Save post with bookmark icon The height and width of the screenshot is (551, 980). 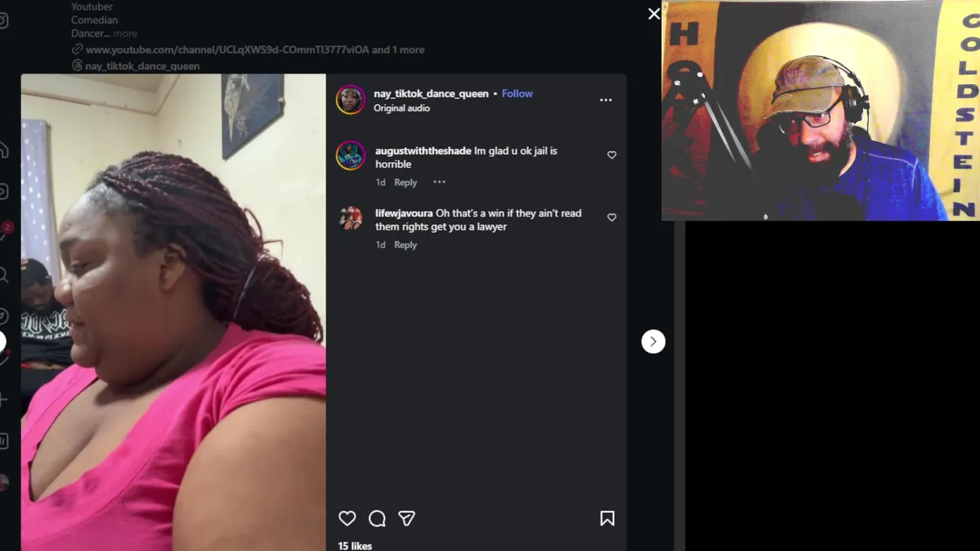[607, 519]
